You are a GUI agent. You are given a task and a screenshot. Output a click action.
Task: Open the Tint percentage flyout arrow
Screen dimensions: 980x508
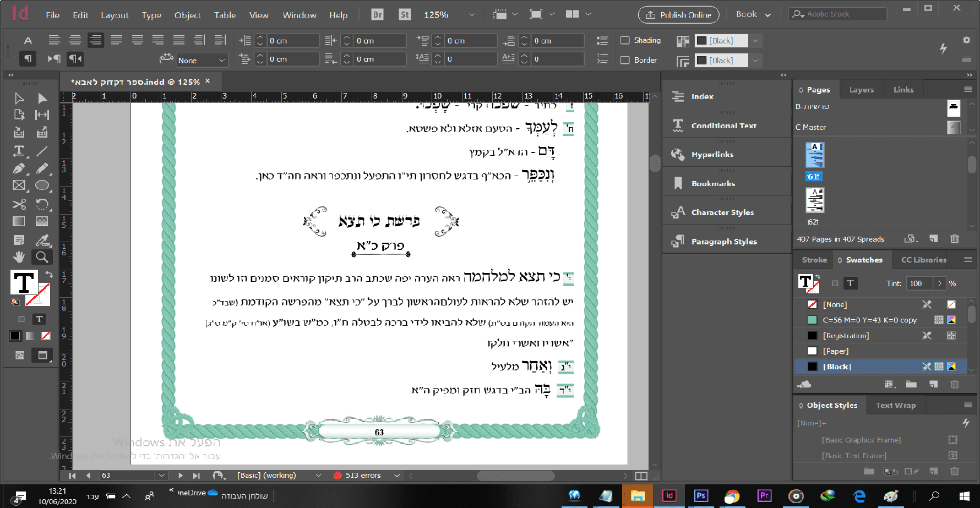(940, 283)
